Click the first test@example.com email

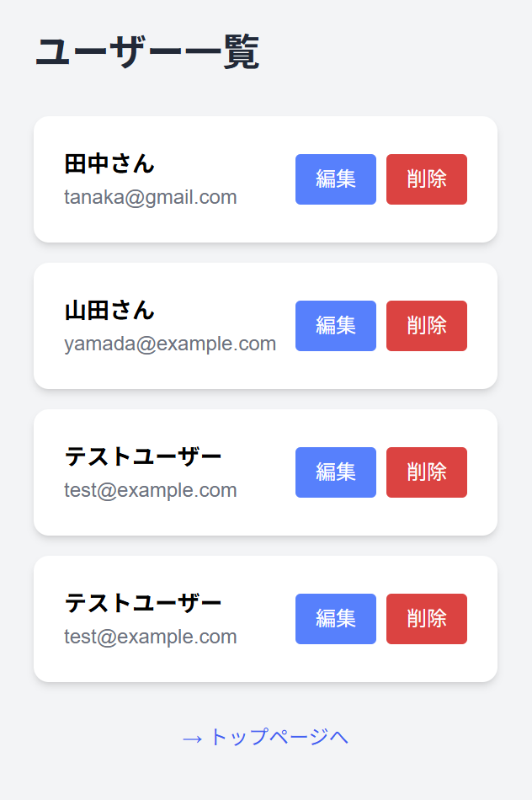[150, 490]
